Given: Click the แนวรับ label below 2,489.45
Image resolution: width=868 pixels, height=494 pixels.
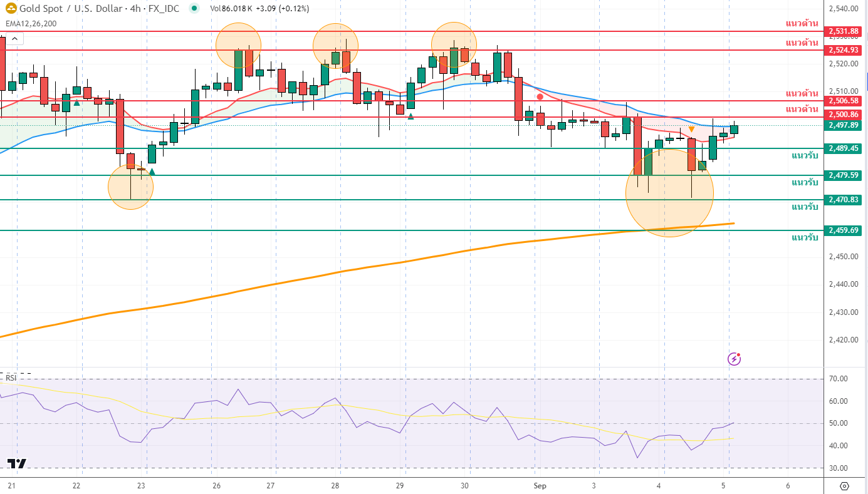Looking at the screenshot, I should click(x=805, y=155).
